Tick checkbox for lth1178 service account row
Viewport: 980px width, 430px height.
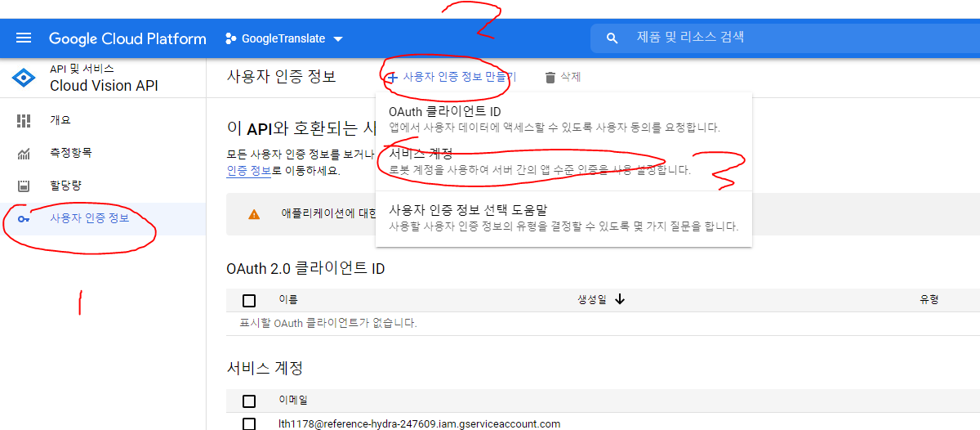tap(249, 423)
